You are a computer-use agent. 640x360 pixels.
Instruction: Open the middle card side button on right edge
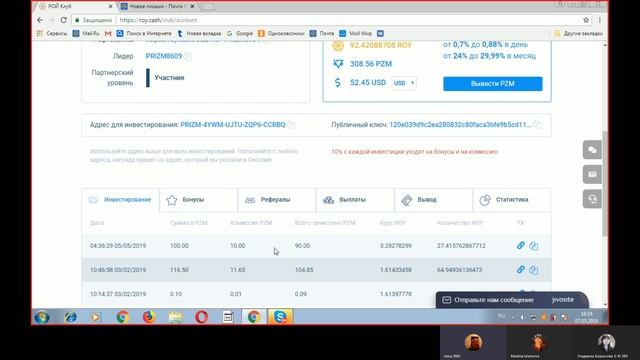pyautogui.click(x=592, y=174)
